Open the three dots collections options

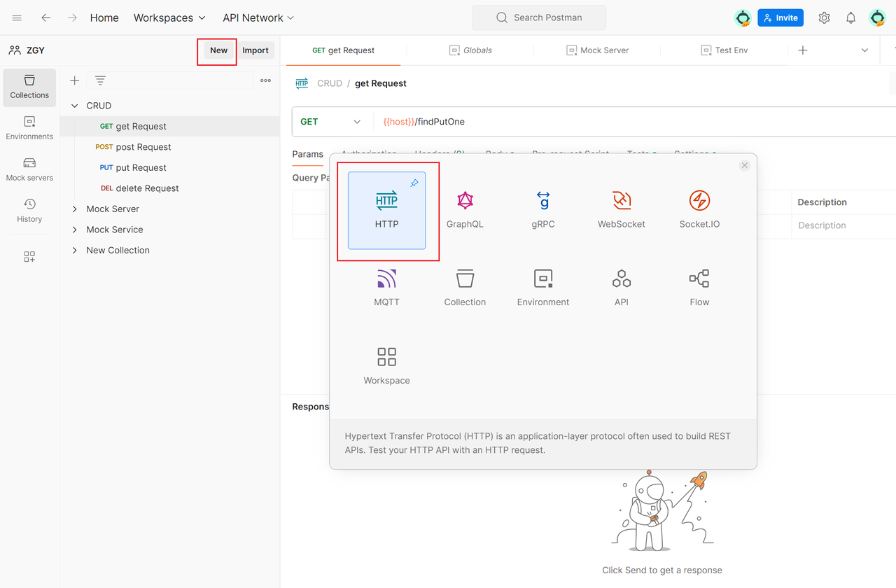pyautogui.click(x=265, y=80)
